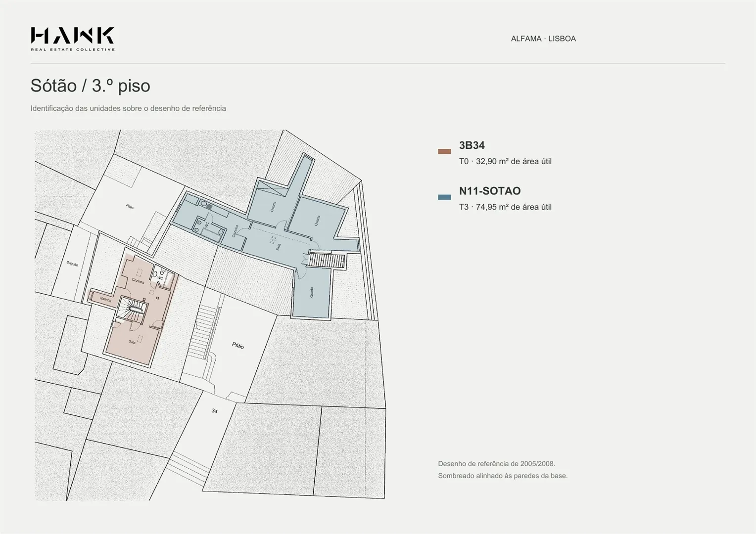Image resolution: width=756 pixels, height=534 pixels.
Task: Click the '34' door number on the plan
Action: coord(214,411)
